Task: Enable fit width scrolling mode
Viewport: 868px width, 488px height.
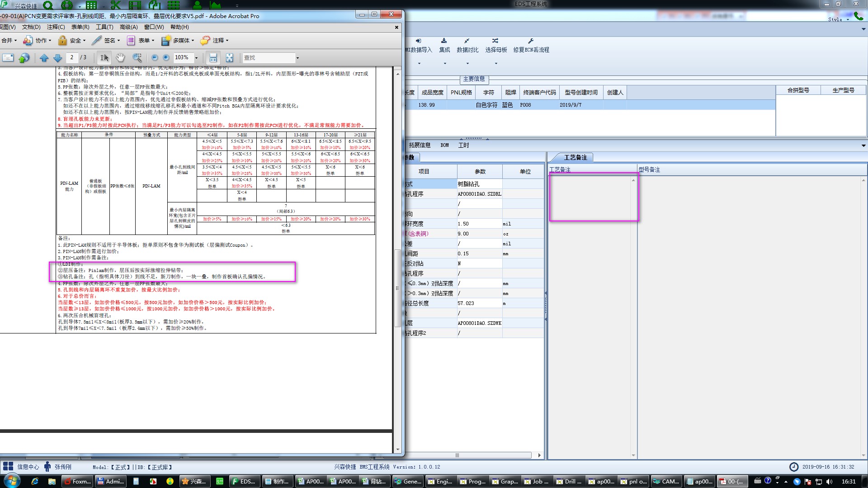Action: (213, 58)
